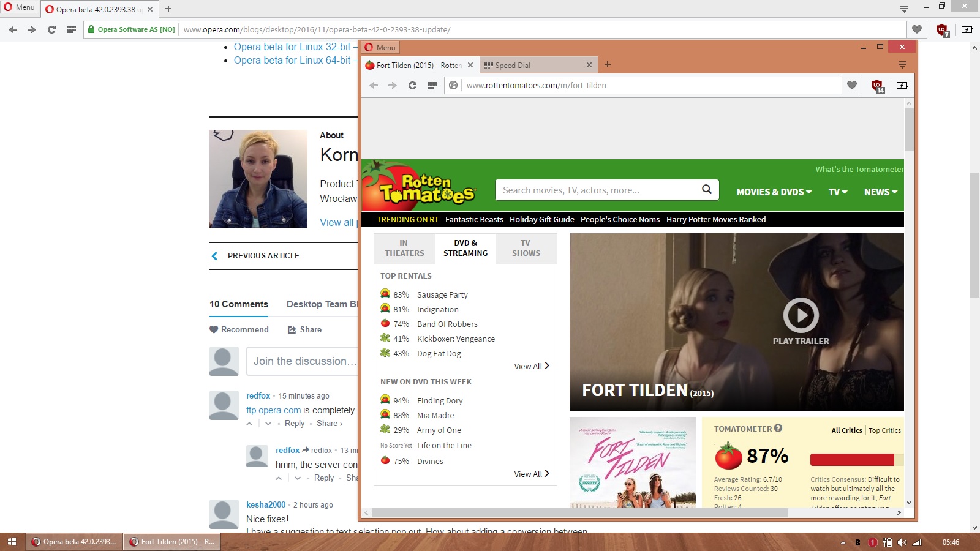
Task: Go forward in Rotten Tomatoes window
Action: tap(393, 85)
